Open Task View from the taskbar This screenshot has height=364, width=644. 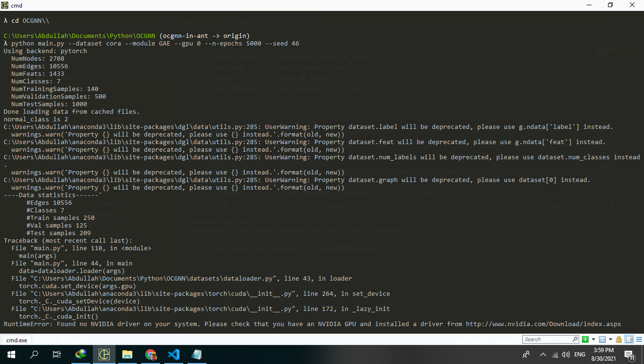click(x=56, y=354)
